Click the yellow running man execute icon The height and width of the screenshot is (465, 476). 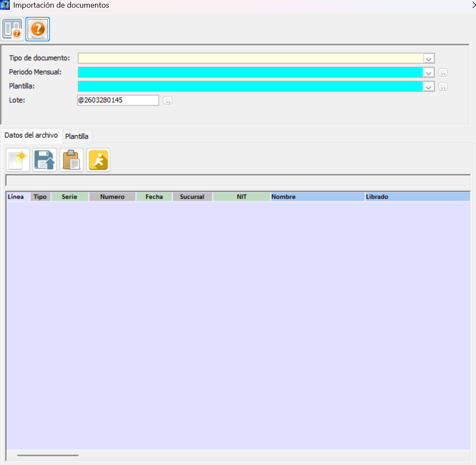coord(98,160)
